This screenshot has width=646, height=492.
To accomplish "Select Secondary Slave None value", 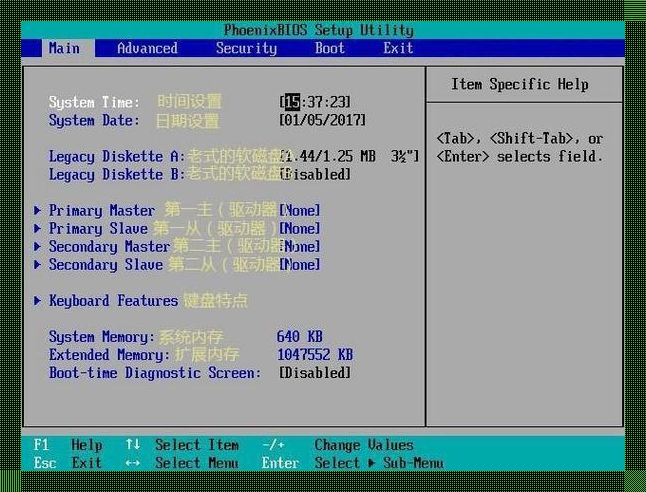I will pos(300,264).
